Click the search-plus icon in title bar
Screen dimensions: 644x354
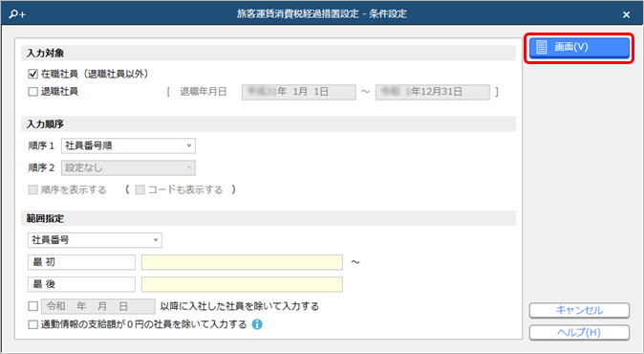(x=17, y=14)
